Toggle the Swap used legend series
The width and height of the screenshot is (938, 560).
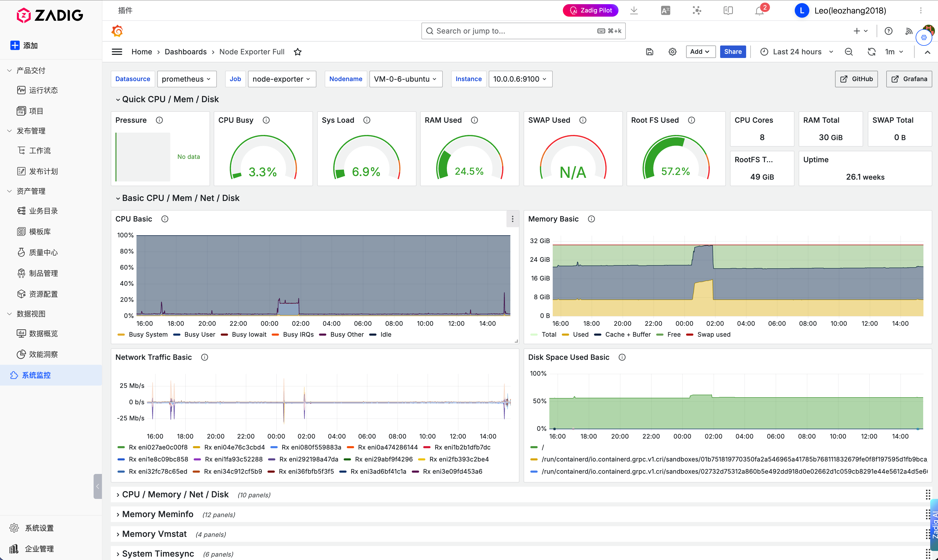pos(713,334)
